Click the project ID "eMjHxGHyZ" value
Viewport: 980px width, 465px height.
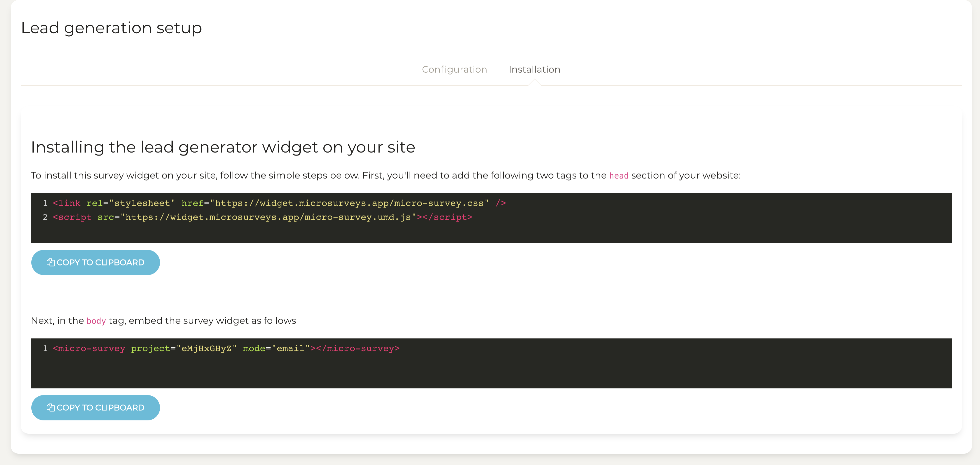click(207, 348)
